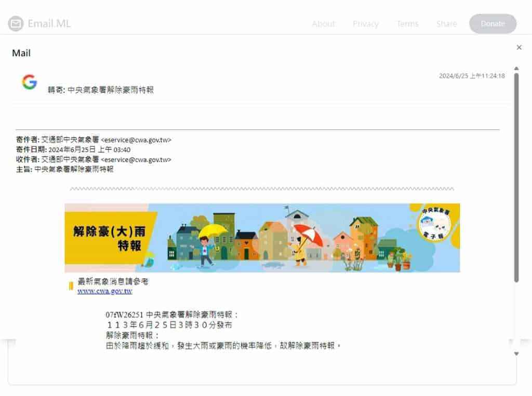Close the Mail dialog with the X
This screenshot has height=396, width=532.
point(519,47)
